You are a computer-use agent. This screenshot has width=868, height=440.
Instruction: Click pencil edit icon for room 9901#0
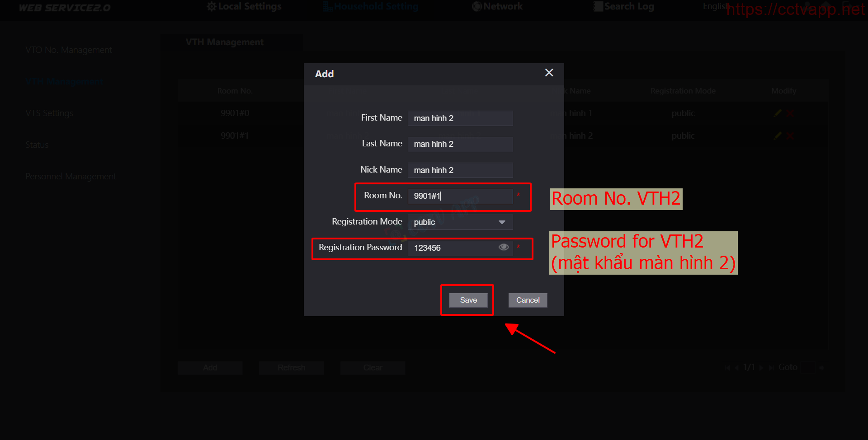pos(778,113)
